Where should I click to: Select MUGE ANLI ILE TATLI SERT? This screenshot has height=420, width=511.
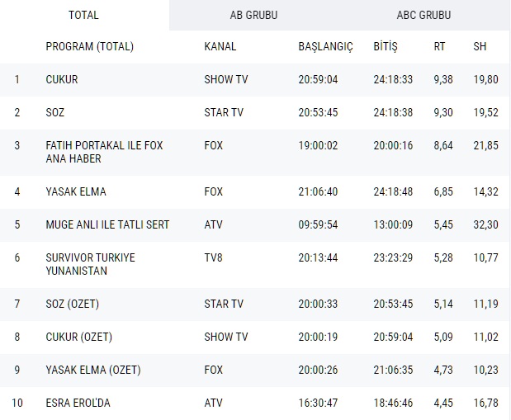107,224
